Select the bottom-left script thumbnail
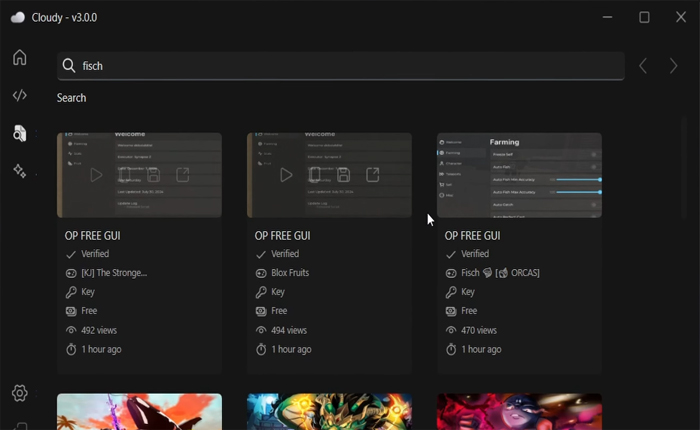The width and height of the screenshot is (700, 430). [139, 412]
